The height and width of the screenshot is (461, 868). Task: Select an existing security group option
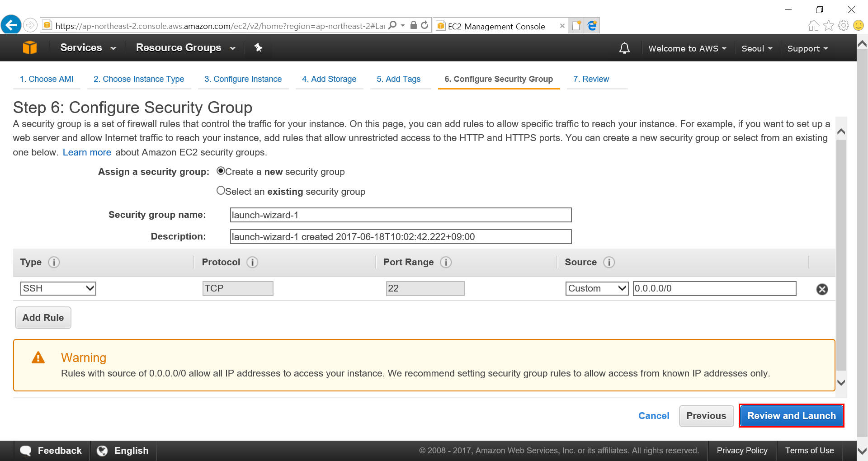click(221, 190)
